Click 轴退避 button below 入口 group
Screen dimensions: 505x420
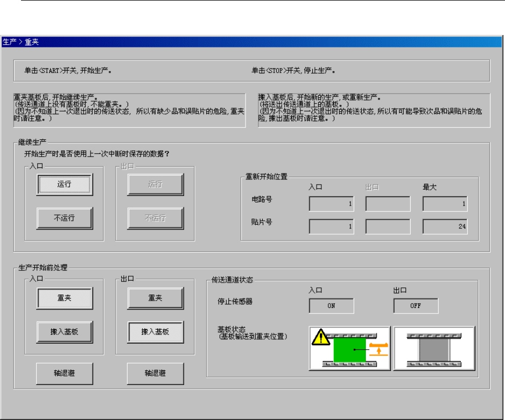[65, 374]
